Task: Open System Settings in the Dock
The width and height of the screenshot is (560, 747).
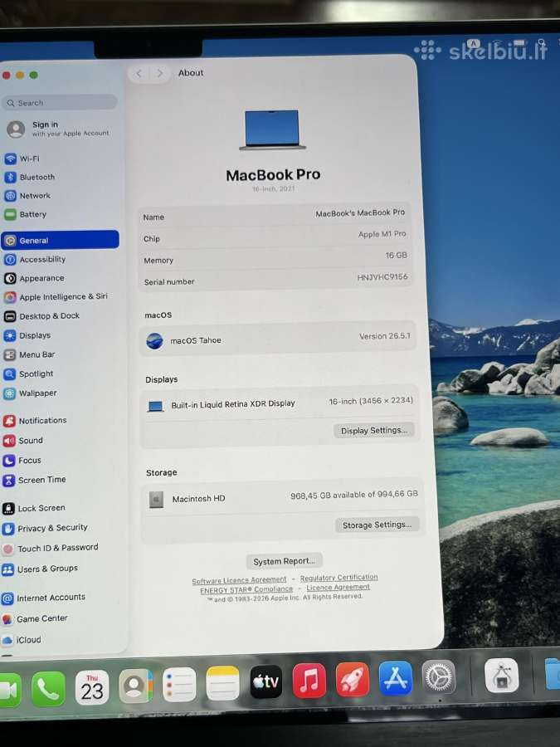Action: pos(439,676)
